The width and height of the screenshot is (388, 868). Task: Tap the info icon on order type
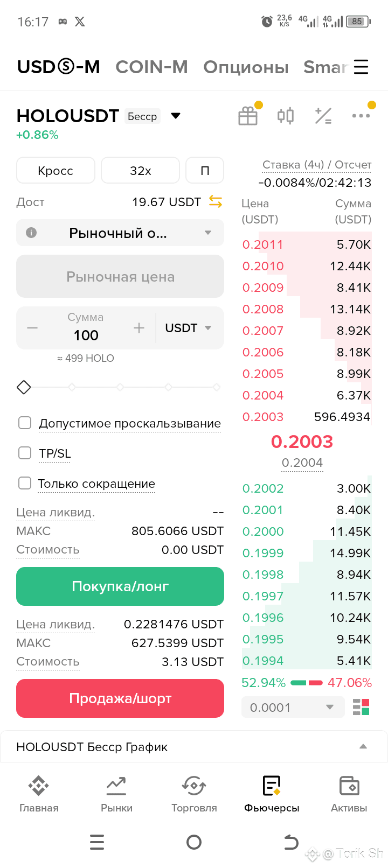pyautogui.click(x=31, y=233)
